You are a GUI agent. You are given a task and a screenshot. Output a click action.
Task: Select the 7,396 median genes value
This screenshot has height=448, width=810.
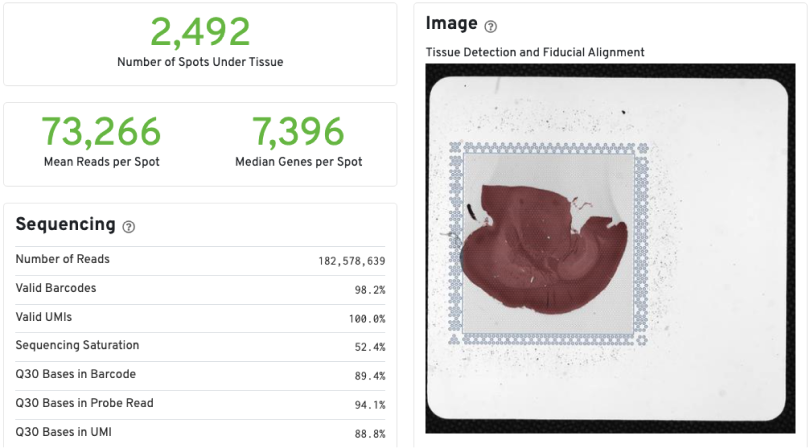point(298,131)
